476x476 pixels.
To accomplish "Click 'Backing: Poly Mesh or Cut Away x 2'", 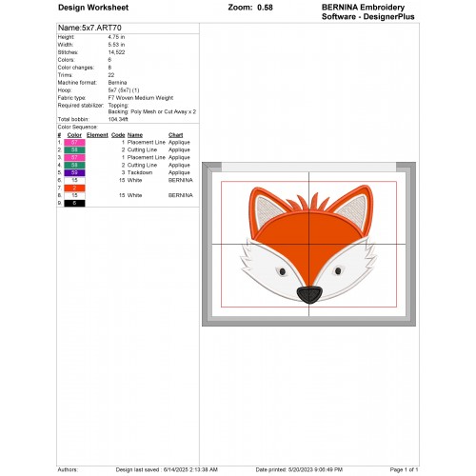I will click(x=152, y=112).
